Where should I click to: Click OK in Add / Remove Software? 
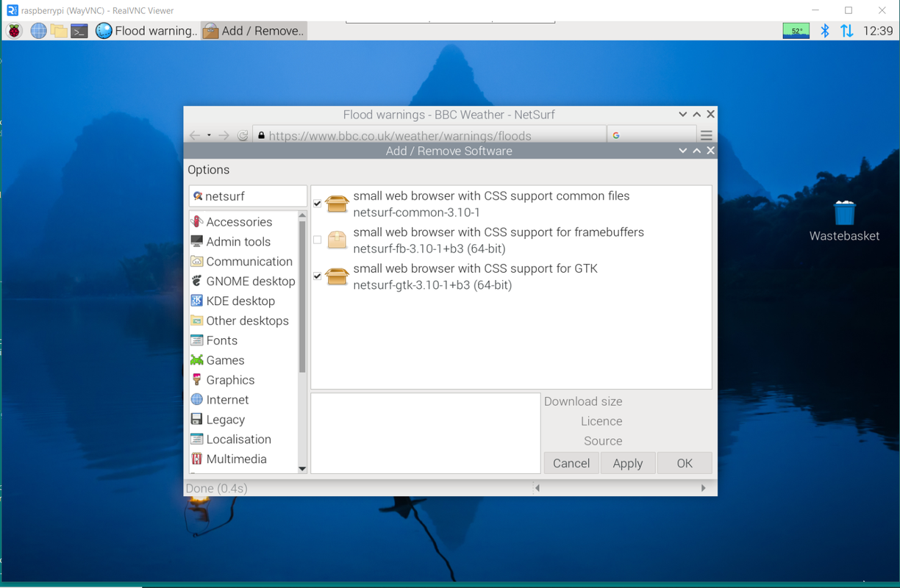[x=685, y=463]
